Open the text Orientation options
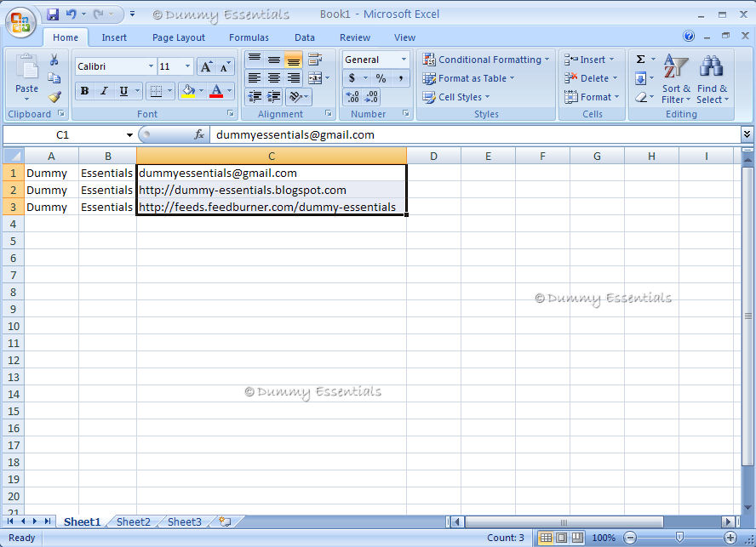The height and width of the screenshot is (547, 756). [299, 97]
